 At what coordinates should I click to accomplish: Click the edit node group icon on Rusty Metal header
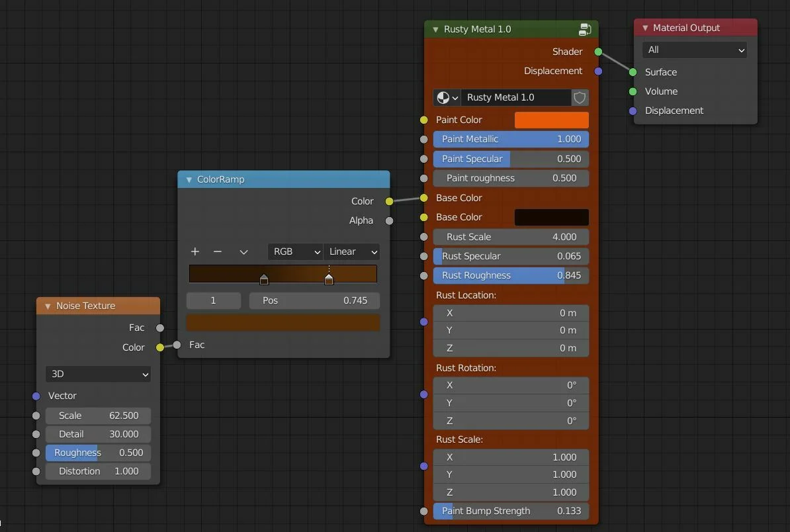pyautogui.click(x=584, y=29)
